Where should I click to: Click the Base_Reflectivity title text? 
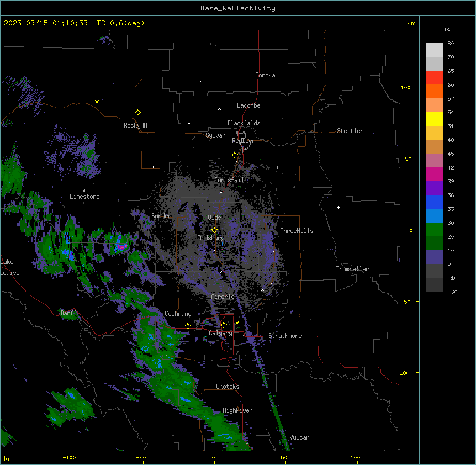tap(237, 8)
